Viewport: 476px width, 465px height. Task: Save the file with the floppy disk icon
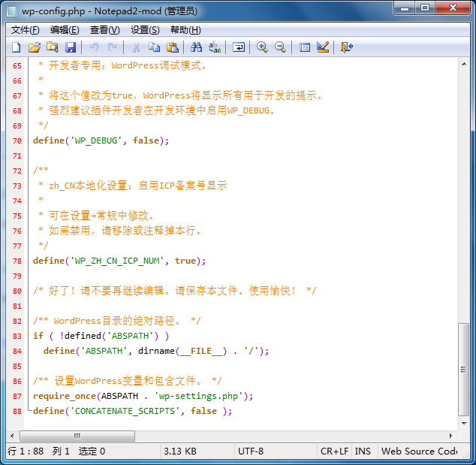coord(71,47)
